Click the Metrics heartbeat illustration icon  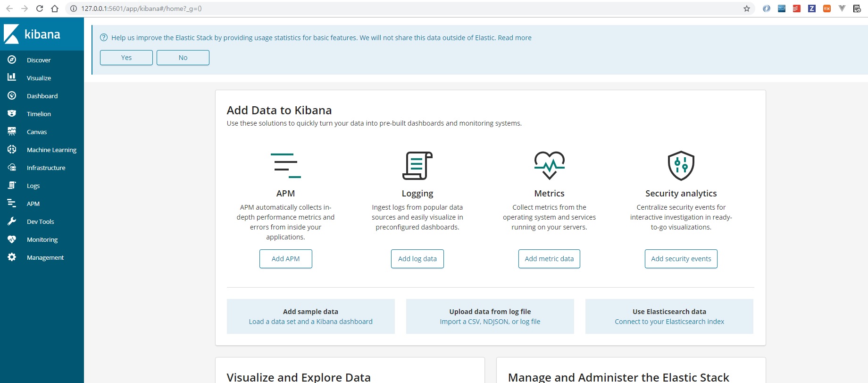[x=550, y=165]
